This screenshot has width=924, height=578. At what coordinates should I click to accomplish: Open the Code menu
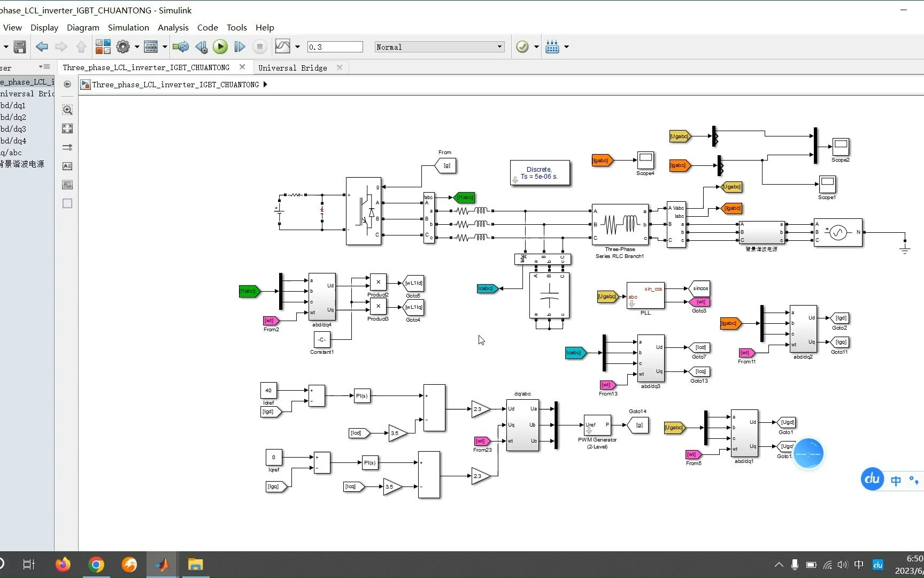point(207,27)
